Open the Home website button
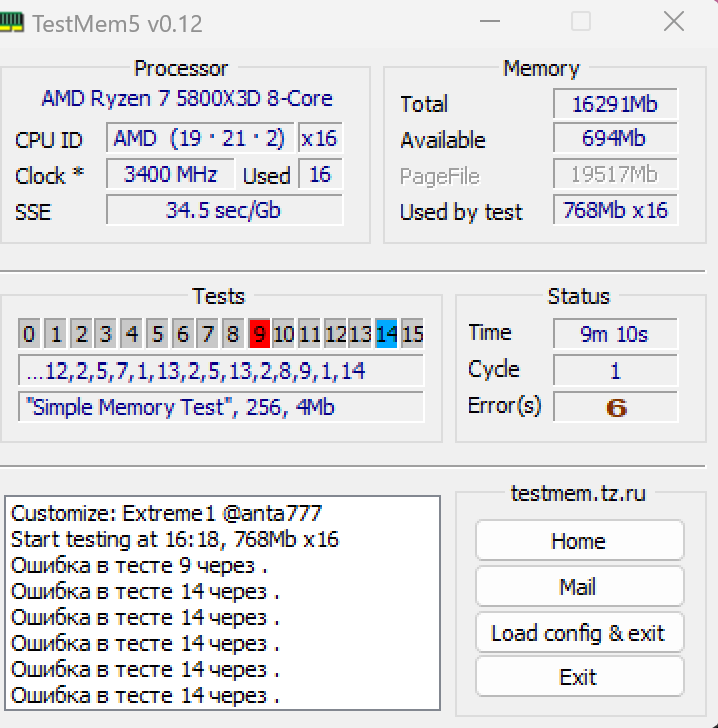 click(x=580, y=540)
